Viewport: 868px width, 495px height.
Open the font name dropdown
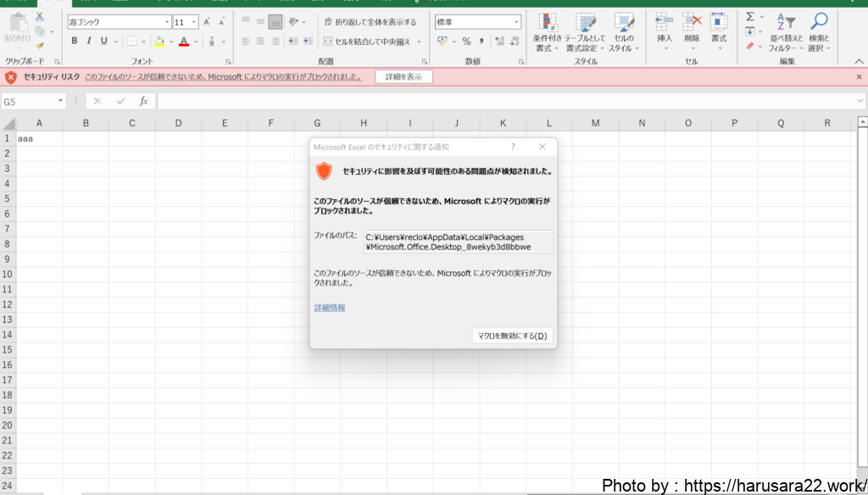167,22
